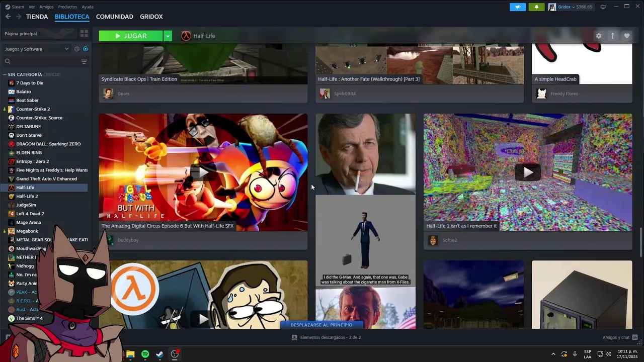Click the BIBLIOTECA tab
This screenshot has height=362, width=644.
72,17
